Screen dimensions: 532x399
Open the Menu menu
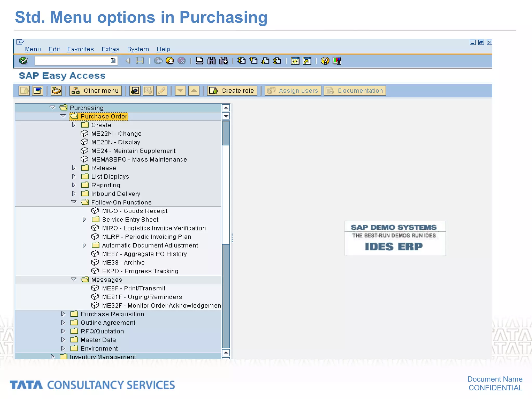pyautogui.click(x=33, y=49)
